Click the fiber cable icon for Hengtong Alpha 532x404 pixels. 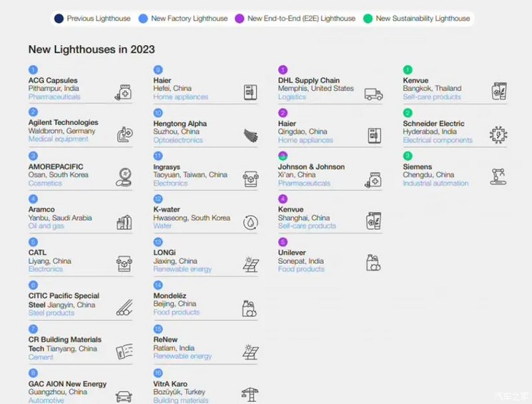tap(251, 136)
